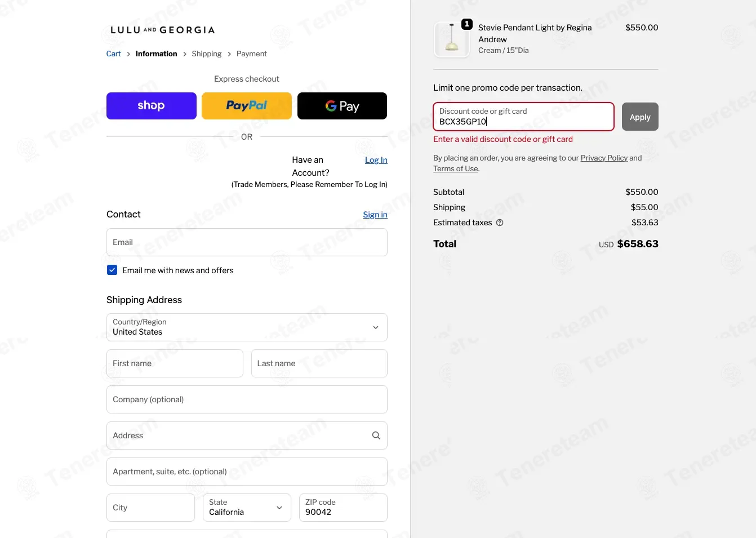Choose PayPal express checkout

tap(247, 106)
